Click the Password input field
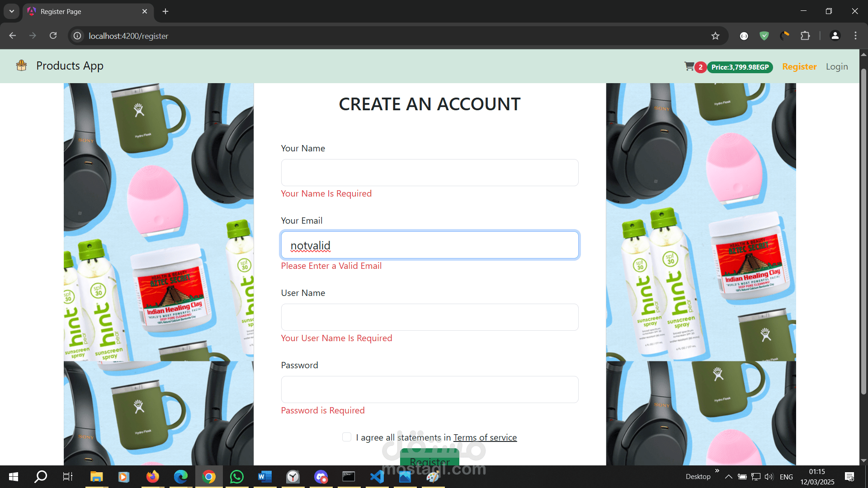This screenshot has width=868, height=488. [x=429, y=389]
